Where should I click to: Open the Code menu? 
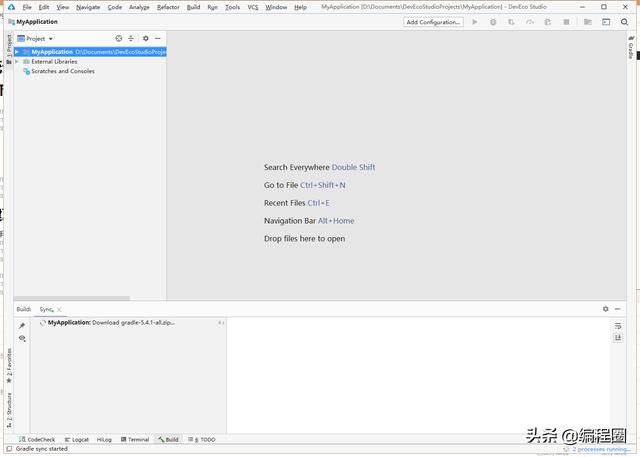click(x=115, y=7)
